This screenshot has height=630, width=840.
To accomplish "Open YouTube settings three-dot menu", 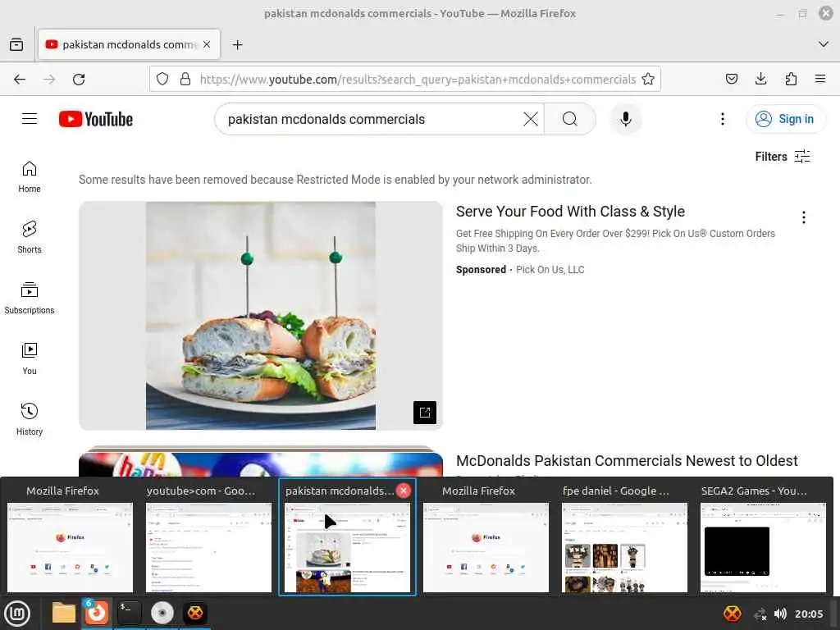I will click(723, 119).
